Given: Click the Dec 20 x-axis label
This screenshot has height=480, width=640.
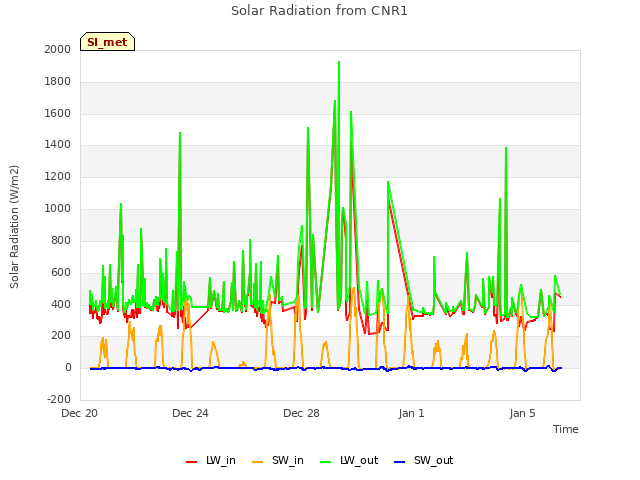Looking at the screenshot, I should pyautogui.click(x=80, y=413).
